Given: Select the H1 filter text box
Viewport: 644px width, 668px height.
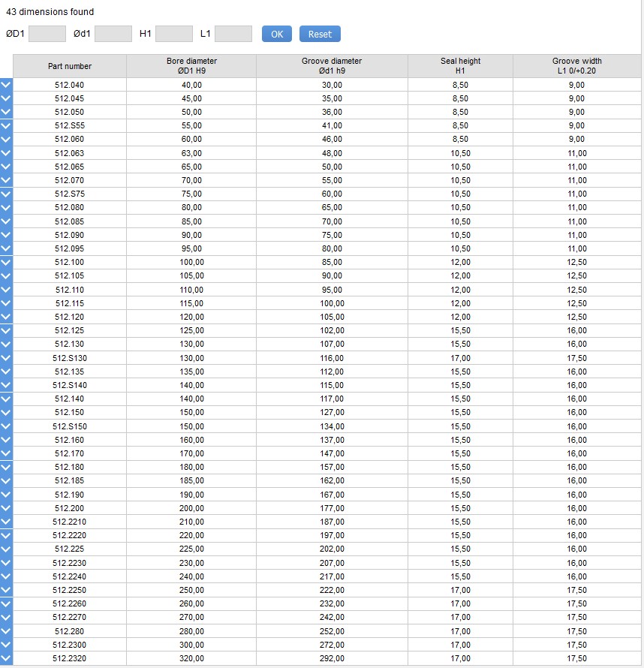Looking at the screenshot, I should 174,34.
